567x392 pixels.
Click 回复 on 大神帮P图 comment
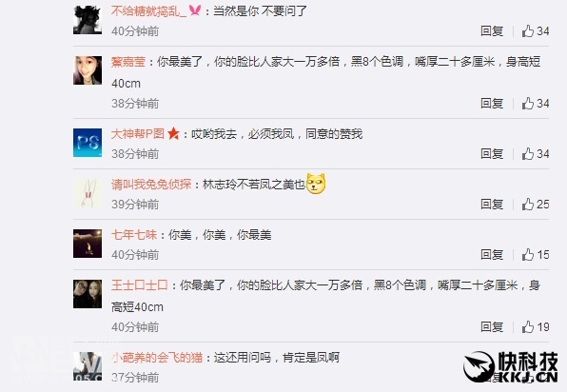(x=492, y=154)
